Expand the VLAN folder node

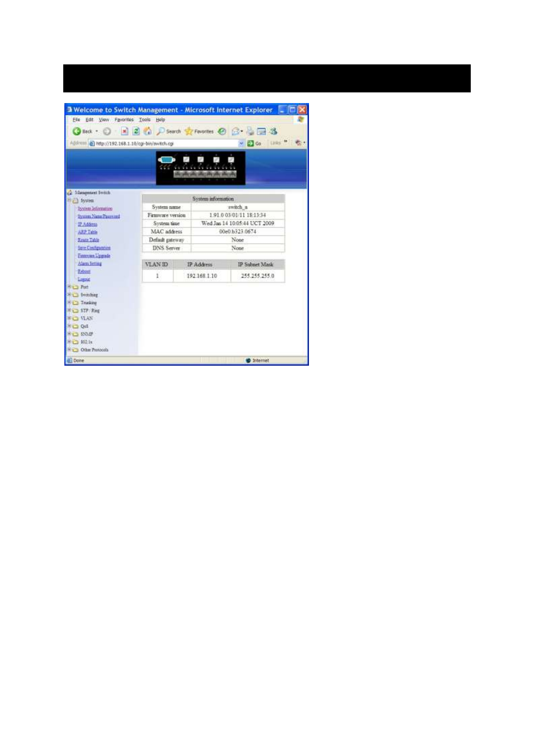coord(69,318)
